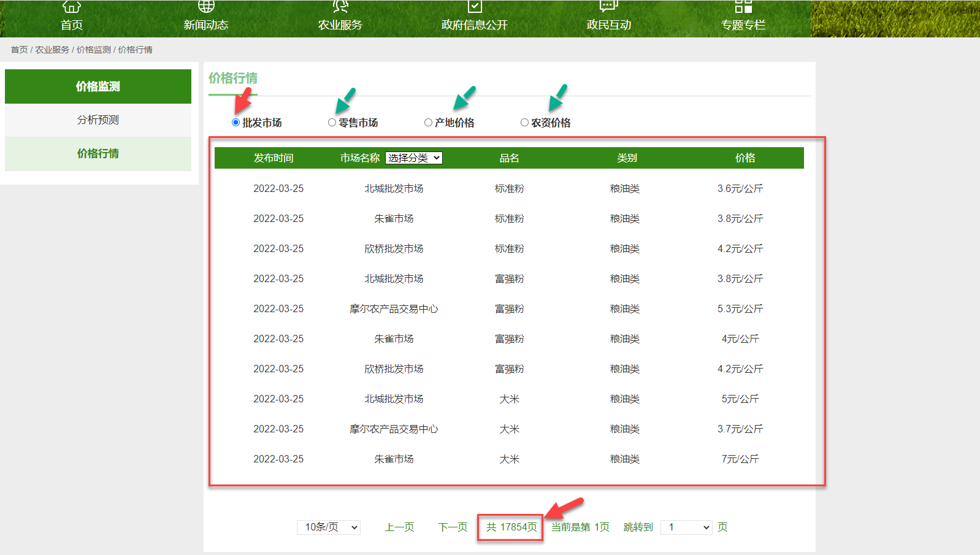Screen dimensions: 980x555
Task: Click the globe icon for 新闻动态
Action: (206, 7)
